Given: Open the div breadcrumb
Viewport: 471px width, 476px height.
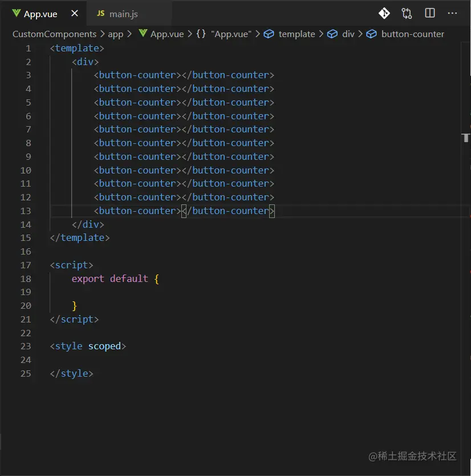Looking at the screenshot, I should coord(348,34).
